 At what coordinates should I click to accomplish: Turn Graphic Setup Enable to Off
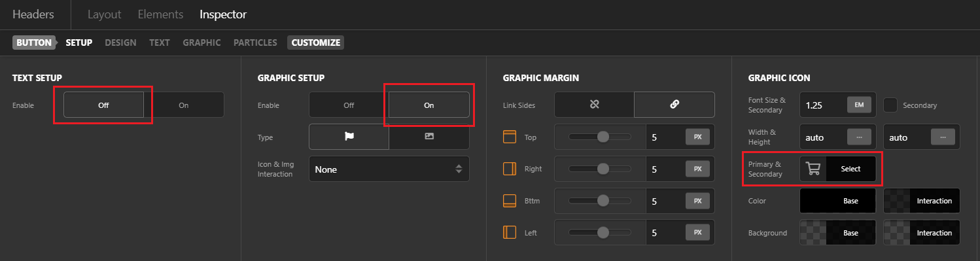tap(349, 105)
